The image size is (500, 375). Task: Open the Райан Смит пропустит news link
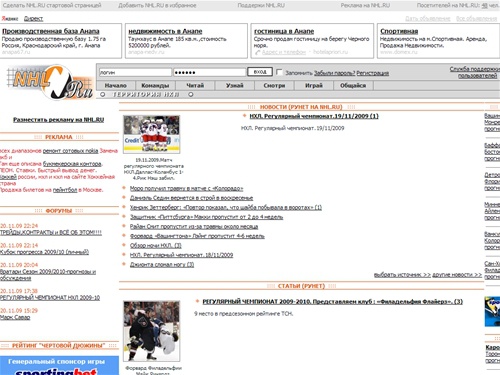pyautogui.click(x=194, y=227)
